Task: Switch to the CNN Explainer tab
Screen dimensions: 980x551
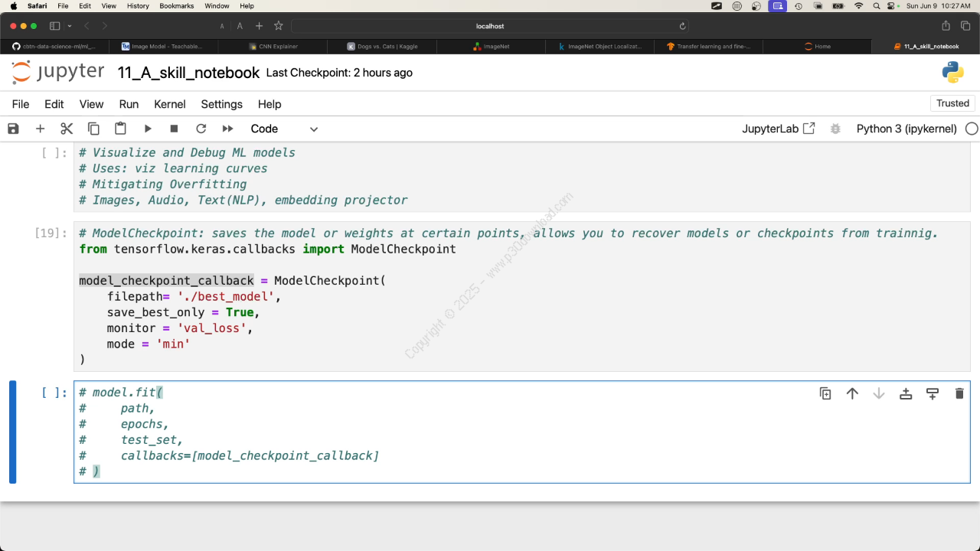Action: [273, 46]
